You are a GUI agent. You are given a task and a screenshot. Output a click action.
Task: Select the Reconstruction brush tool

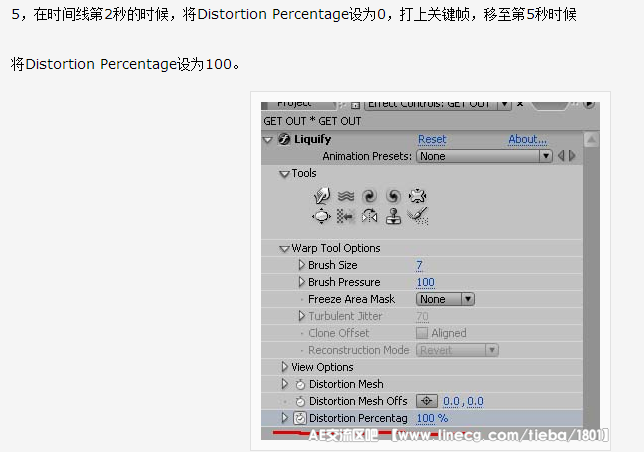(x=418, y=216)
